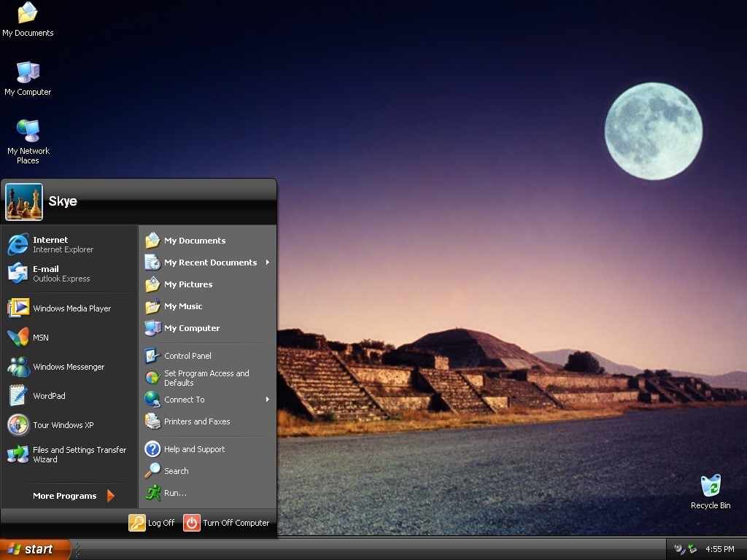Expand the My Recent Documents submenu
Viewport: 747px width, 560px height.
point(209,262)
